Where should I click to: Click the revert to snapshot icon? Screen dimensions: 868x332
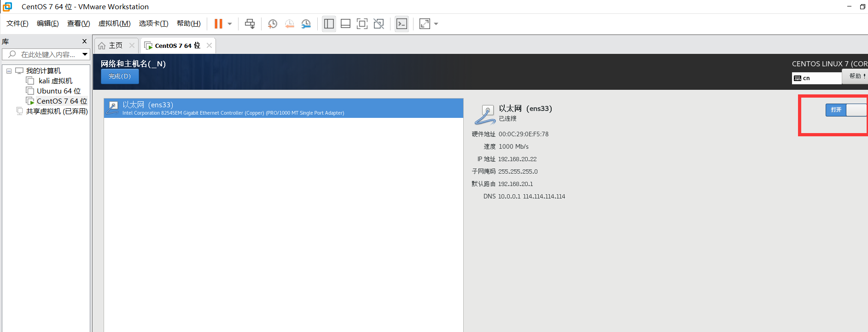(289, 23)
